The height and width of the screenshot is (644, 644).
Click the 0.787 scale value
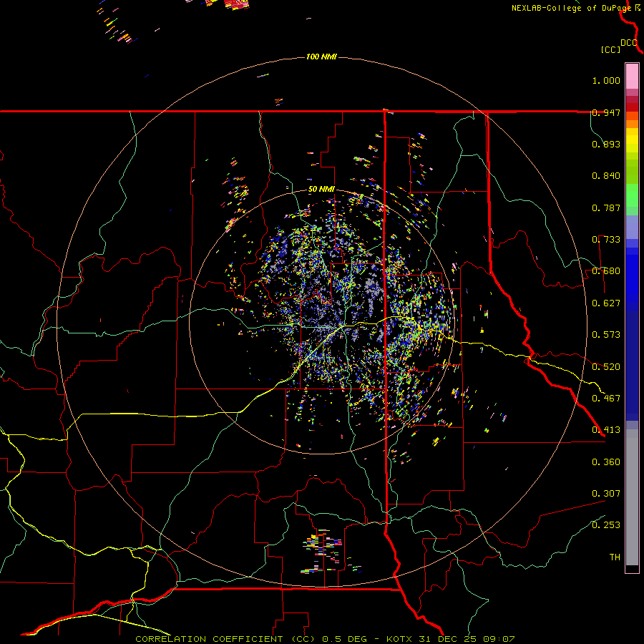(606, 208)
